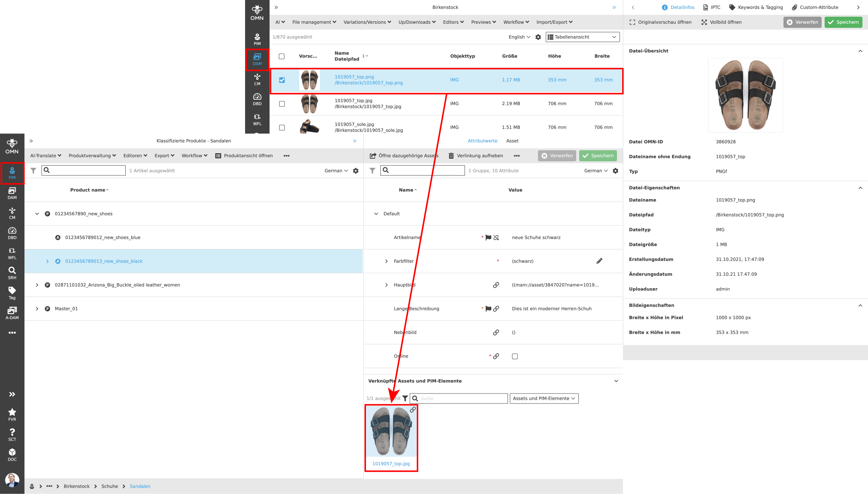The image size is (868, 494).
Task: Expand the Master_01 product node
Action: click(37, 309)
